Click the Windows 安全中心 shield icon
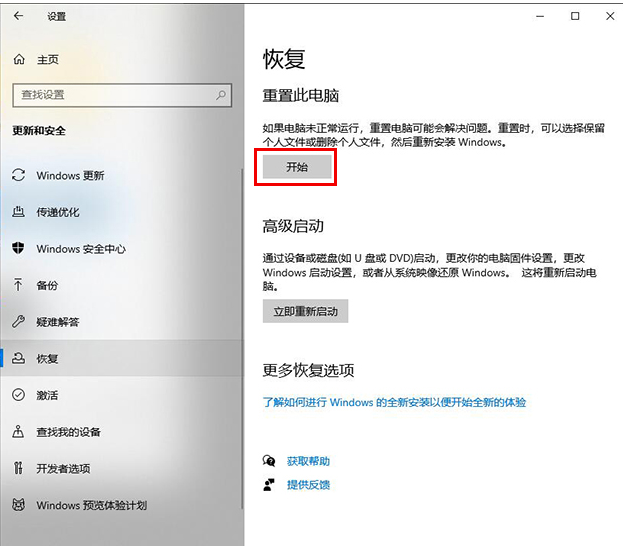Screen dimensions: 623x546 point(18,248)
